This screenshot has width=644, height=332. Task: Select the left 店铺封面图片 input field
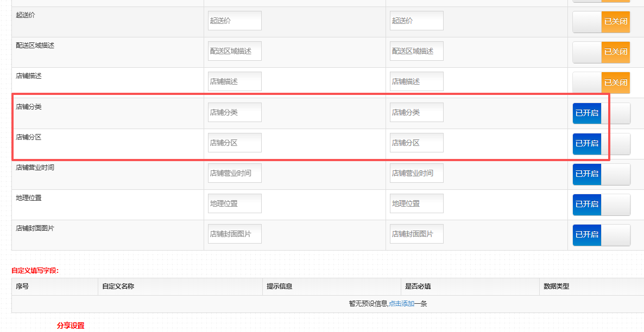point(235,234)
